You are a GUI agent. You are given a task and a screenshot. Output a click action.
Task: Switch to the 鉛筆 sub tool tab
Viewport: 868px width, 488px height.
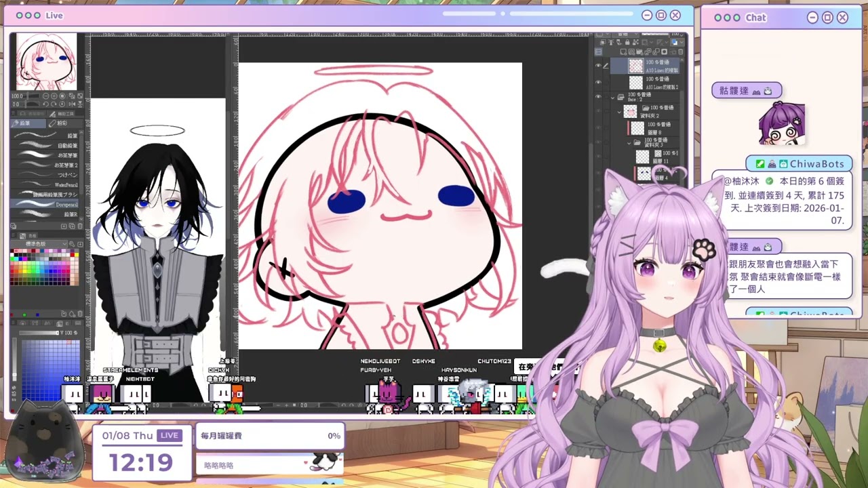(28, 123)
